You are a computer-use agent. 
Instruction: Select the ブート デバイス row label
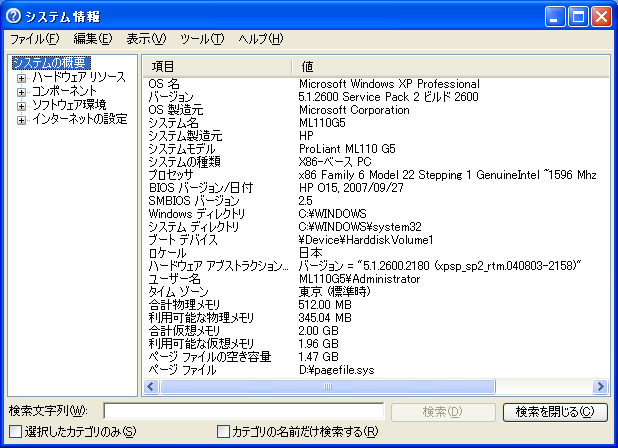point(183,240)
